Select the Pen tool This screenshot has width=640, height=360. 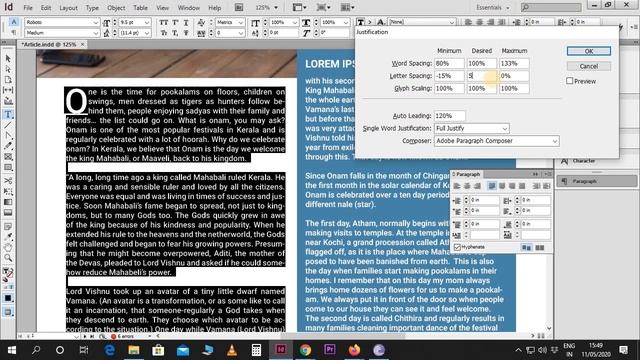pos(8,136)
